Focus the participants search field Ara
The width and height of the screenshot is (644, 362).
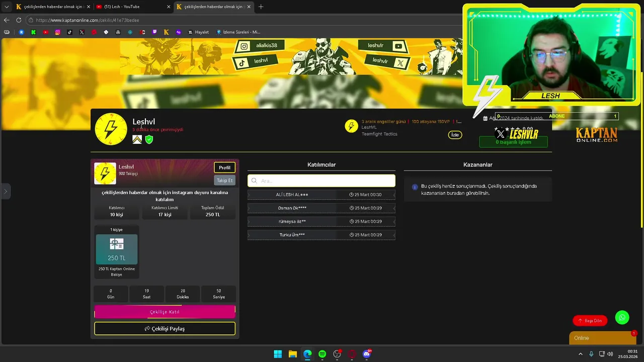pyautogui.click(x=321, y=180)
